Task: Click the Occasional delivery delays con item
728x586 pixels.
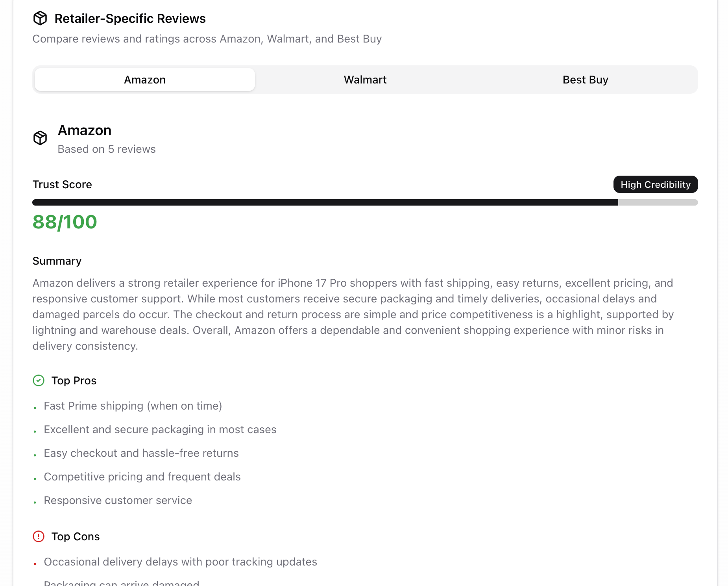Action: [x=180, y=562]
